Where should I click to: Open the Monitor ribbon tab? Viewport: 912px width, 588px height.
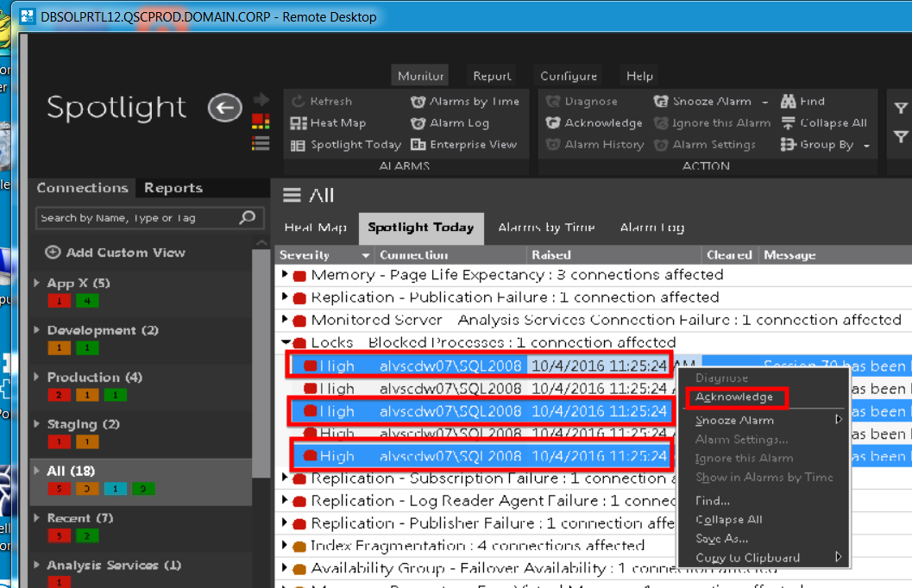tap(420, 76)
